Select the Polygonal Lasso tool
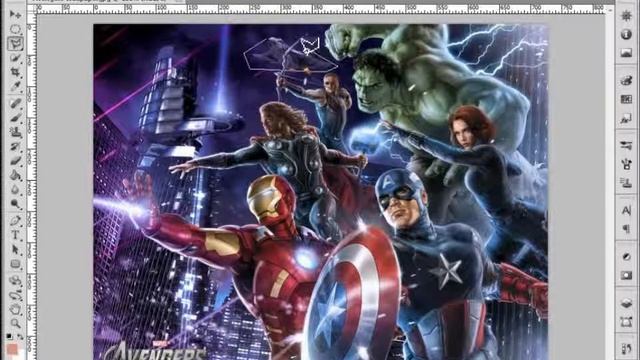The image size is (640, 360). 15,43
